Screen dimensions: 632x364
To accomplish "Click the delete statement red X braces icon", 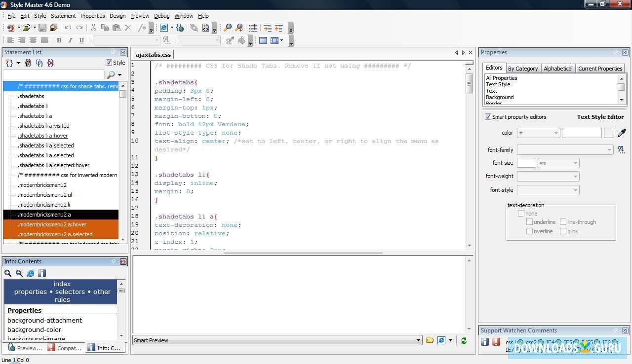I will (x=50, y=63).
